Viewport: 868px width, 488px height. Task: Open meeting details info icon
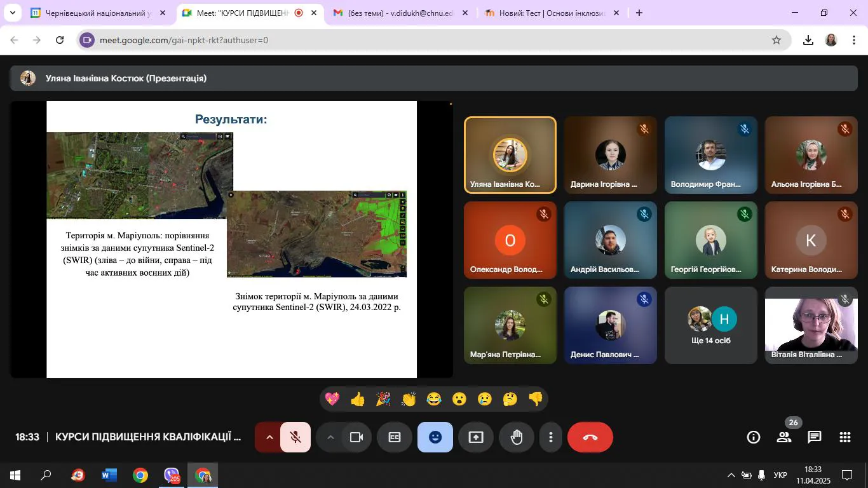click(754, 437)
